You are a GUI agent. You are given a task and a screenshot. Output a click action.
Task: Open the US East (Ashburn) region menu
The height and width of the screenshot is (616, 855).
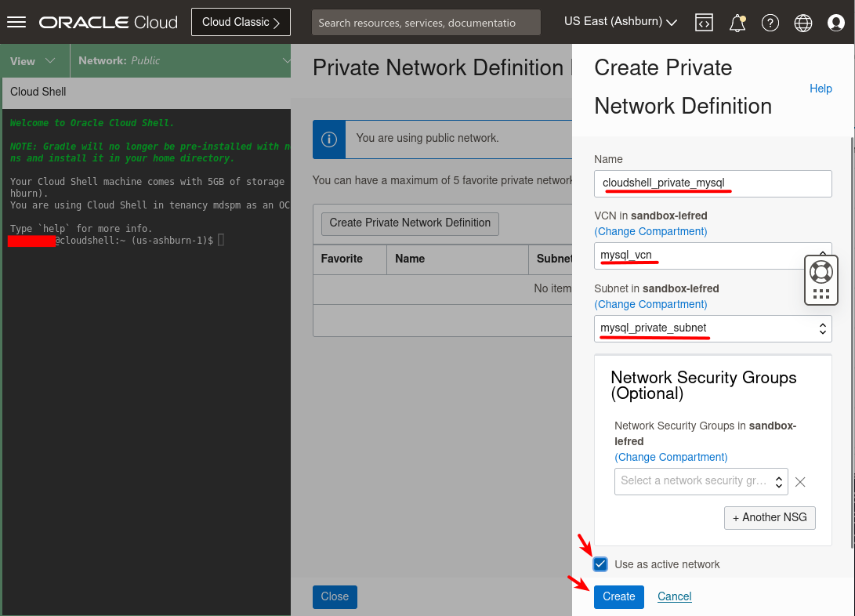tap(620, 21)
